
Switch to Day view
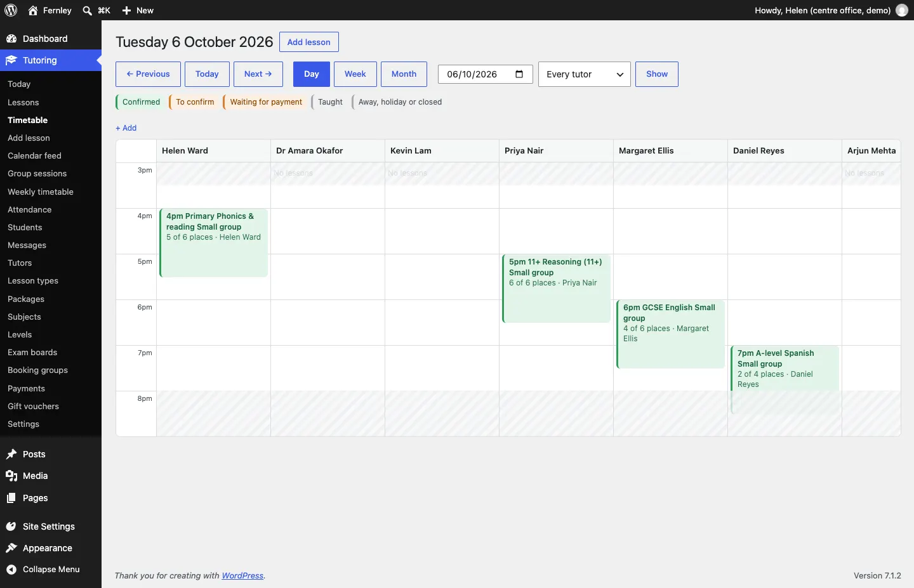pyautogui.click(x=312, y=74)
